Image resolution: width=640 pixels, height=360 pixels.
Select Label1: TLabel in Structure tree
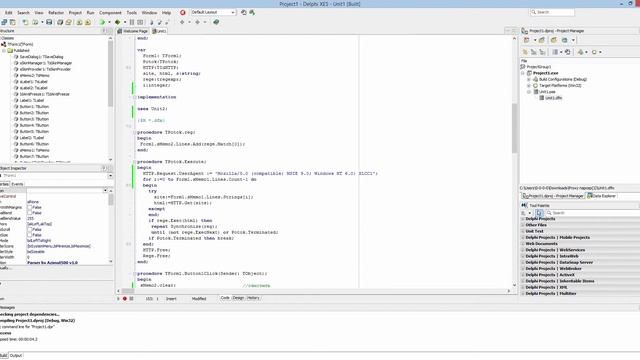coord(32,100)
